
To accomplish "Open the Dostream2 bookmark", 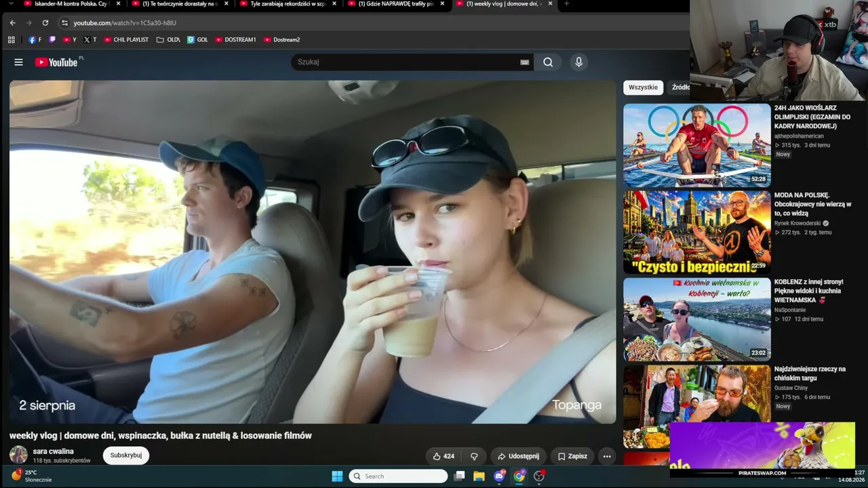I will 281,40.
